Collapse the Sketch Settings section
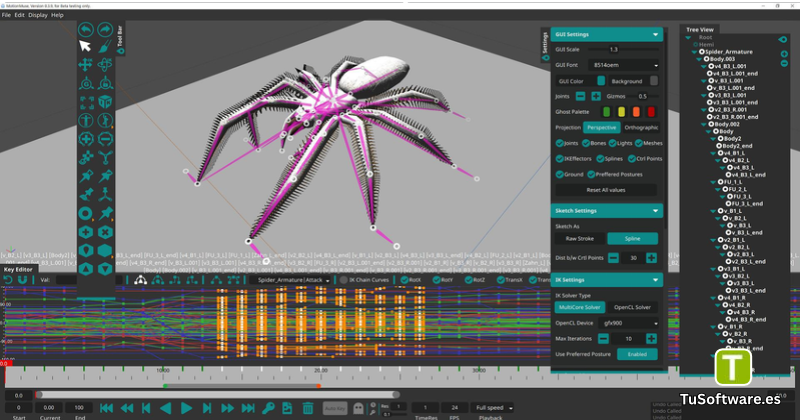The height and width of the screenshot is (420, 800). coord(656,211)
